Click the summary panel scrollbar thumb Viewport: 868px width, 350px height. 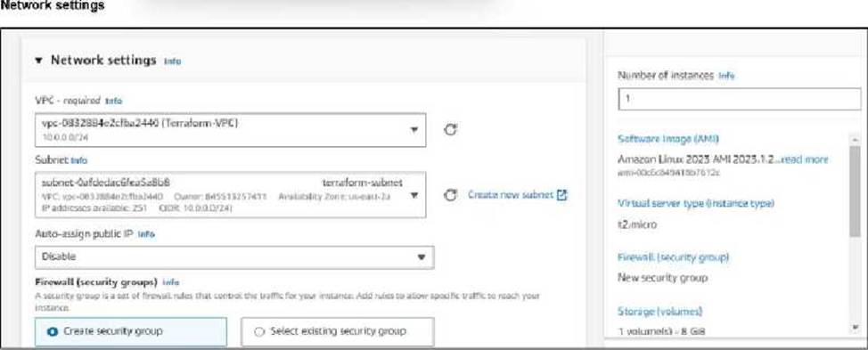tap(856, 191)
